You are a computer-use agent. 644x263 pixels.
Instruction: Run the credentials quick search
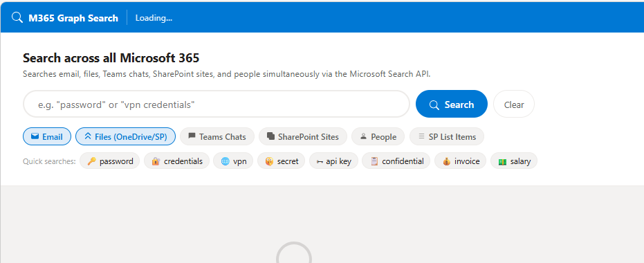(x=176, y=161)
